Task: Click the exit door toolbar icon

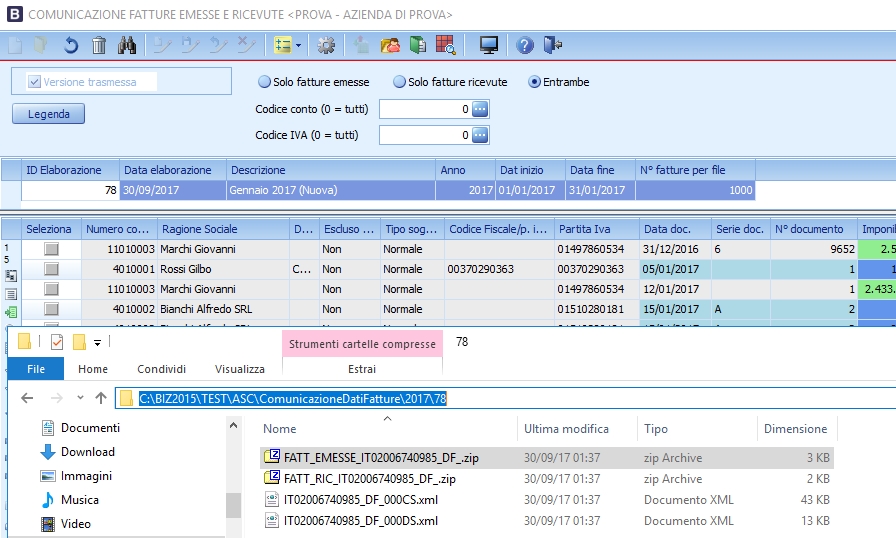Action: click(x=553, y=45)
